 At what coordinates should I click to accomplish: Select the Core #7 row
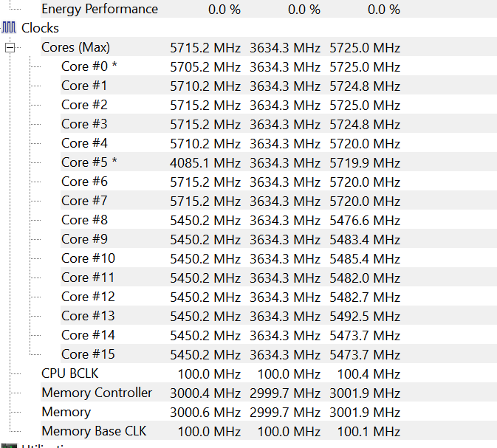(x=84, y=201)
